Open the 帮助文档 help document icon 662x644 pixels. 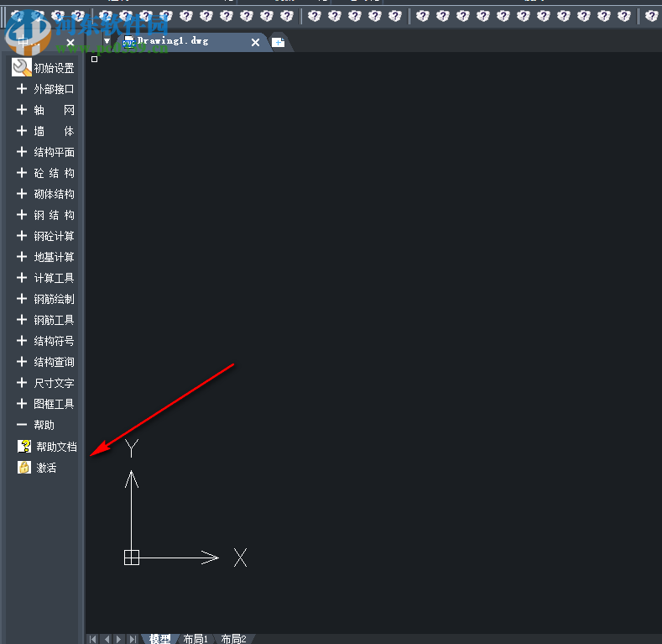point(24,446)
